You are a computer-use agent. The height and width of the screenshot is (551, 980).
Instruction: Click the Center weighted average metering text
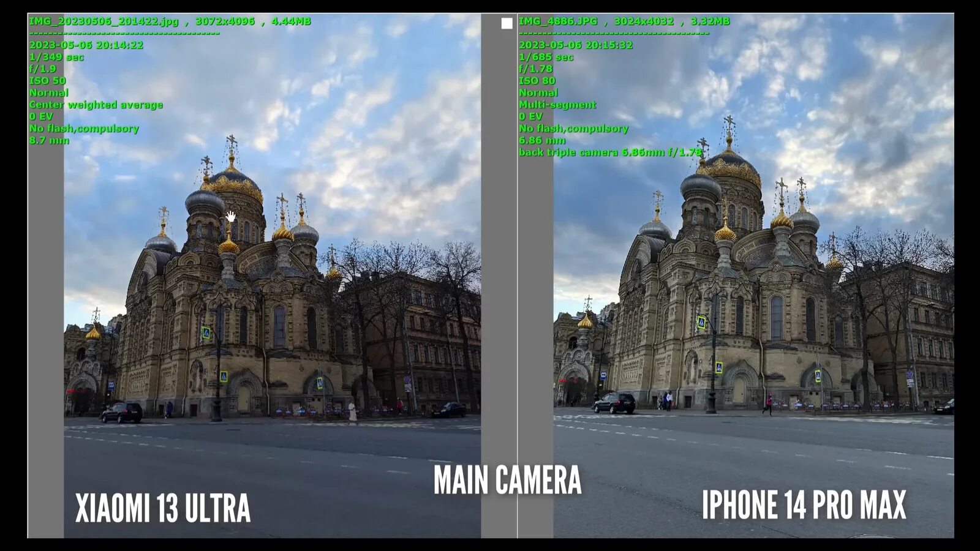[96, 105]
